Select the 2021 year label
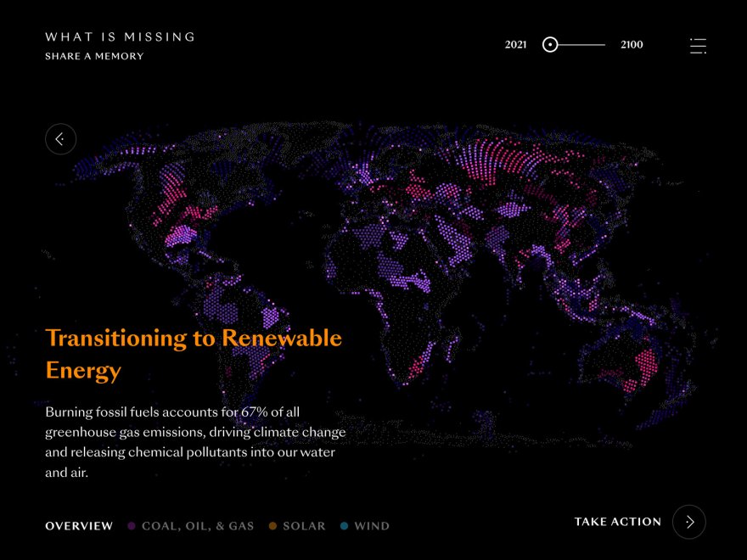Viewport: 747px width, 560px height. 516,44
